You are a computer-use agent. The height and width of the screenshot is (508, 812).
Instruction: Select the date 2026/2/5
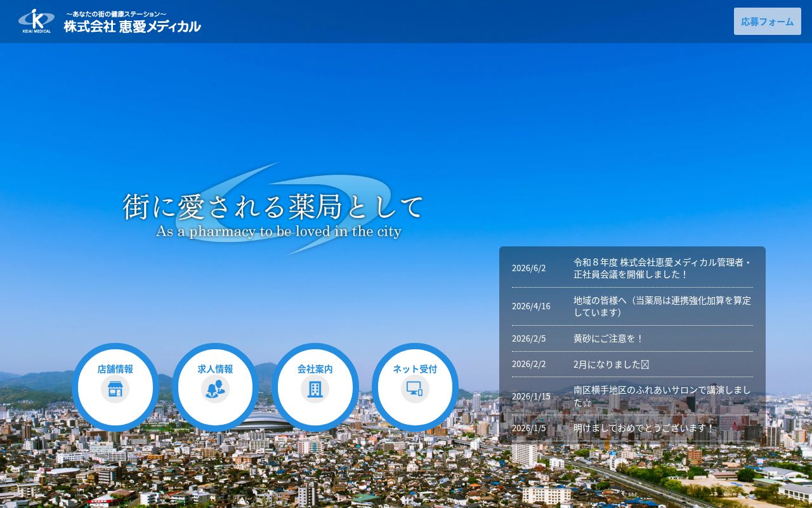(529, 338)
